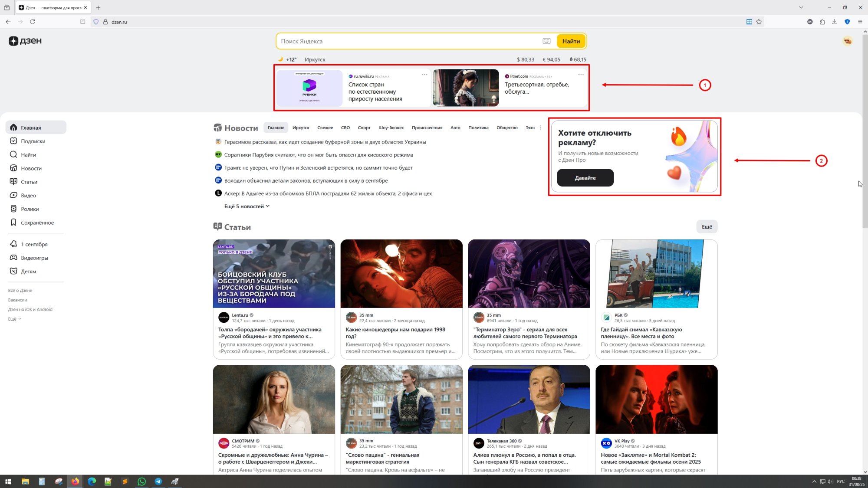Viewport: 868px width, 488px height.
Task: Open WhatsApp from the taskbar
Action: [141, 481]
